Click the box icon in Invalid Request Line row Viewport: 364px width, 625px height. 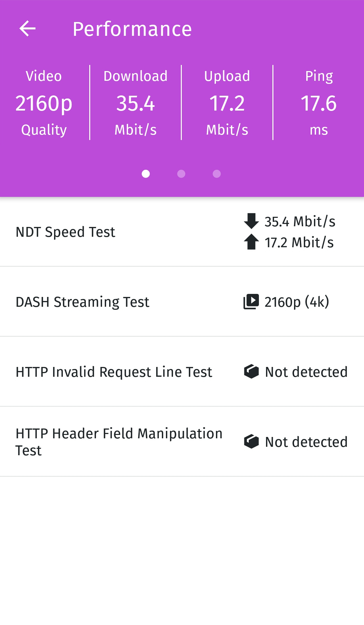(251, 372)
